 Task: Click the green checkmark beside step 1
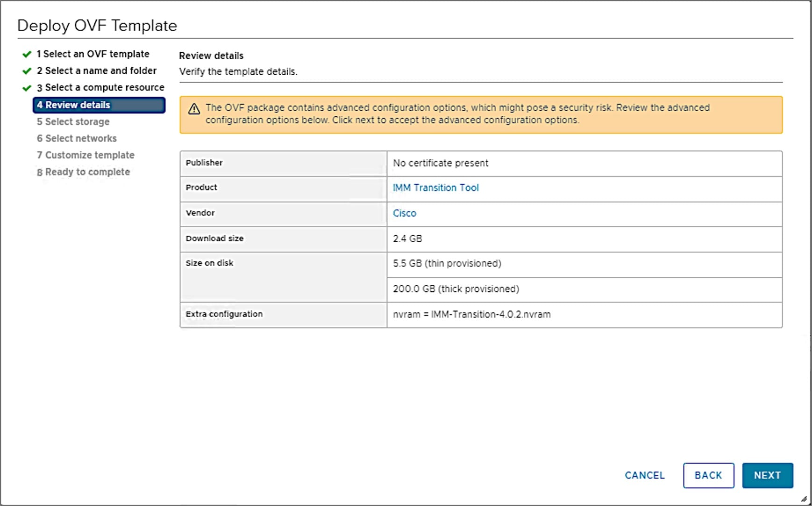click(x=27, y=55)
